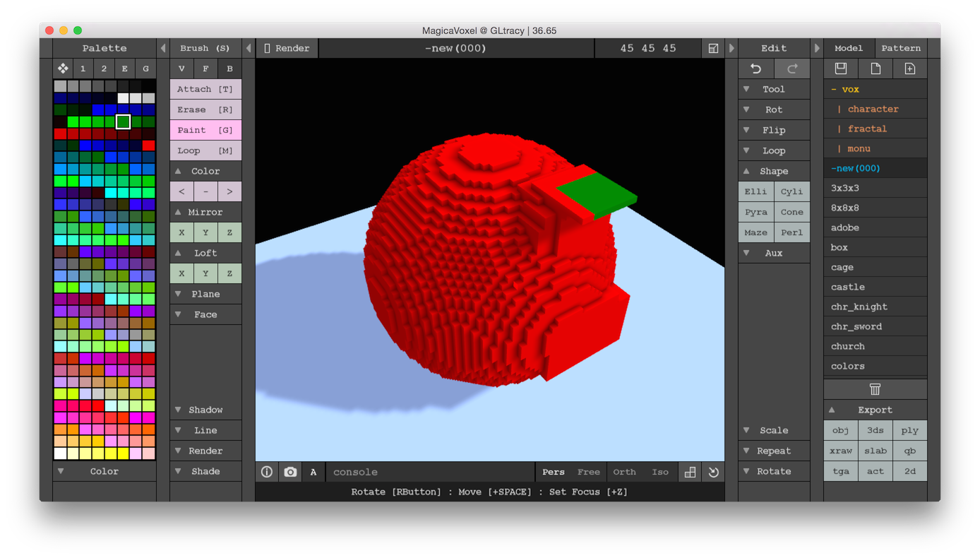Click the redo arrow icon
The width and height of the screenshot is (980, 558).
coord(792,69)
